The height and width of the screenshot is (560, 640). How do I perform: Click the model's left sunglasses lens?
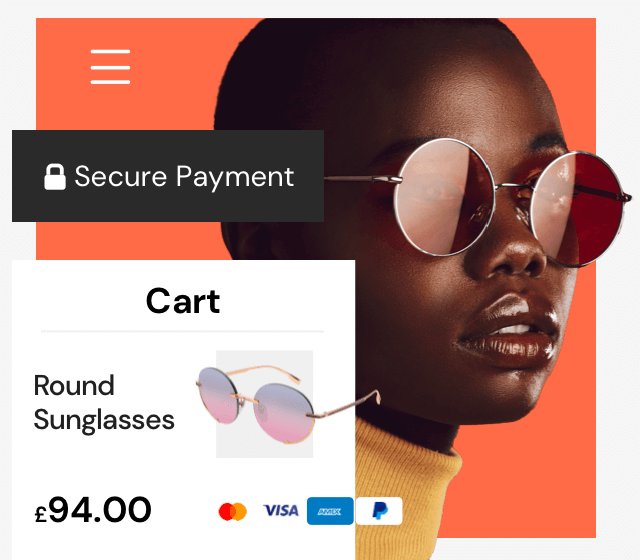[x=445, y=198]
